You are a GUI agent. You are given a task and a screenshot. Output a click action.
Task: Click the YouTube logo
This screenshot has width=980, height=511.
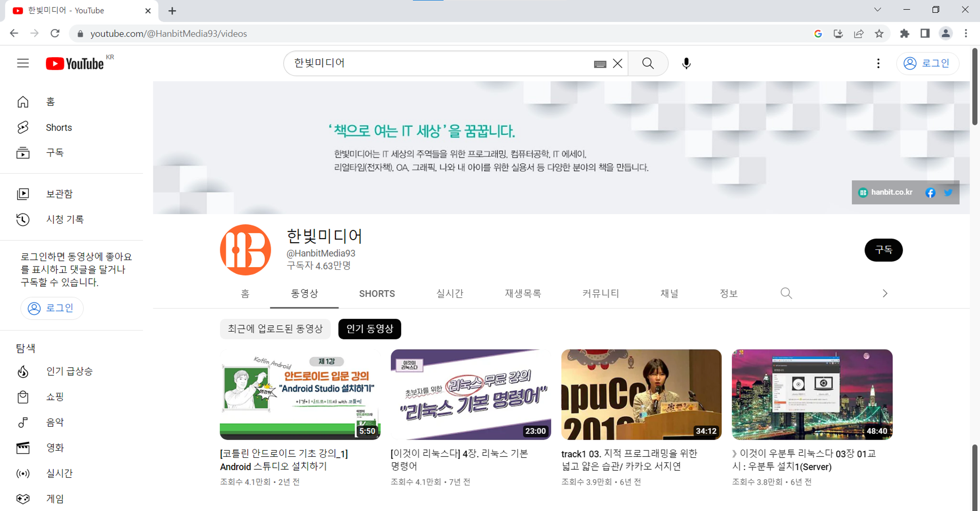pyautogui.click(x=75, y=63)
